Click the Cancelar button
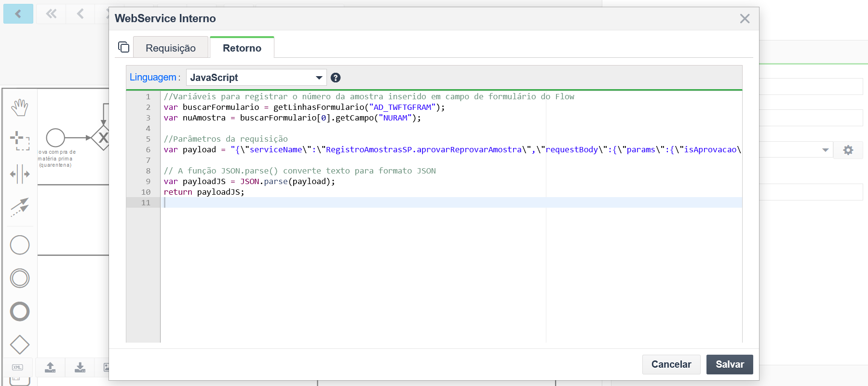Image resolution: width=868 pixels, height=386 pixels. [671, 364]
